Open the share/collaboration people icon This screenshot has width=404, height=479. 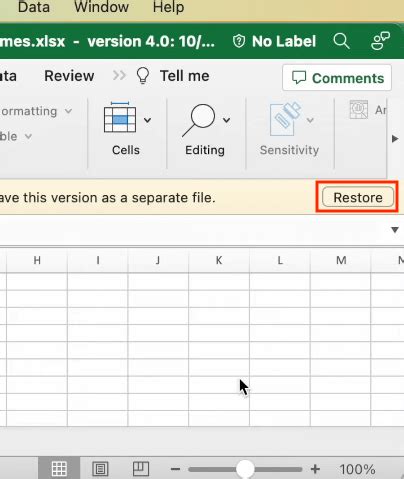click(380, 41)
